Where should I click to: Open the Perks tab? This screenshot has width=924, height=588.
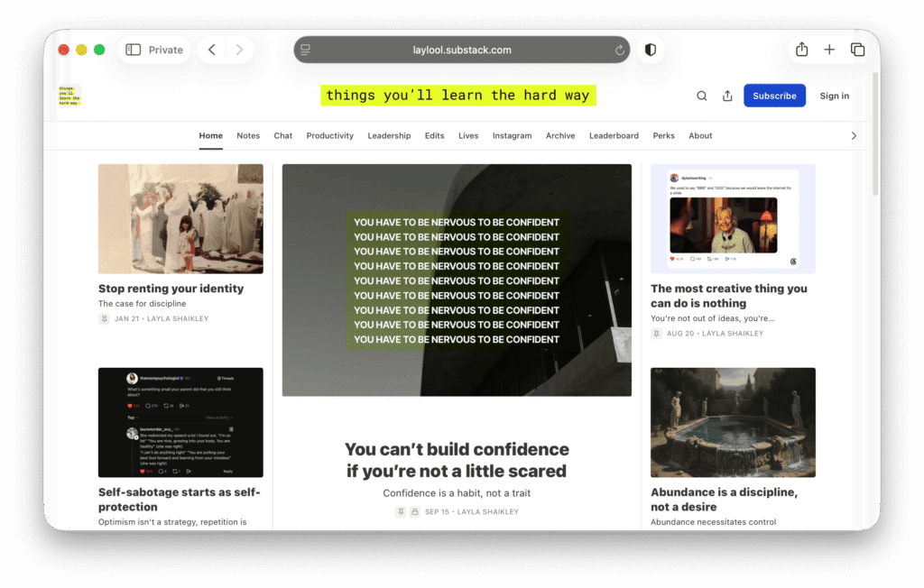point(663,136)
